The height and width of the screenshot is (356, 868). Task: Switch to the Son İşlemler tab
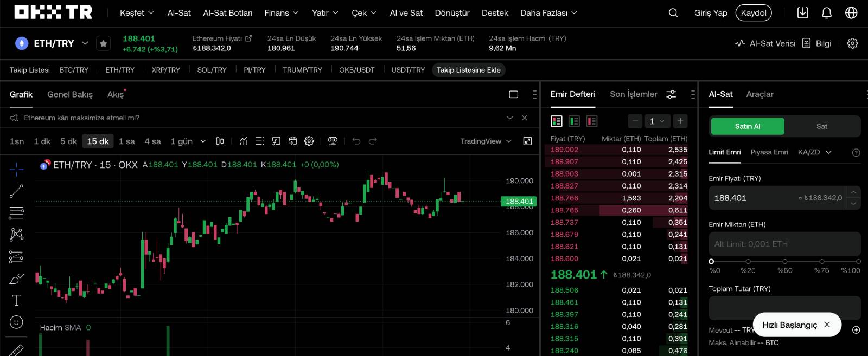pos(633,94)
